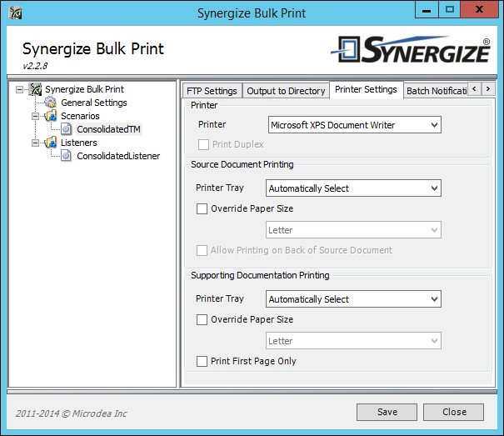Enable Override Paper Size for Source Document
Image resolution: width=504 pixels, height=436 pixels.
[202, 208]
